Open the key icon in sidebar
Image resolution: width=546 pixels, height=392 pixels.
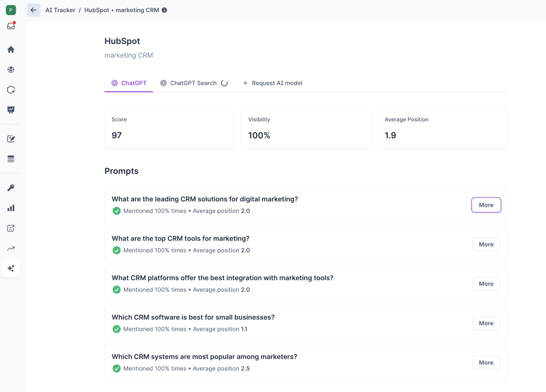pyautogui.click(x=11, y=188)
